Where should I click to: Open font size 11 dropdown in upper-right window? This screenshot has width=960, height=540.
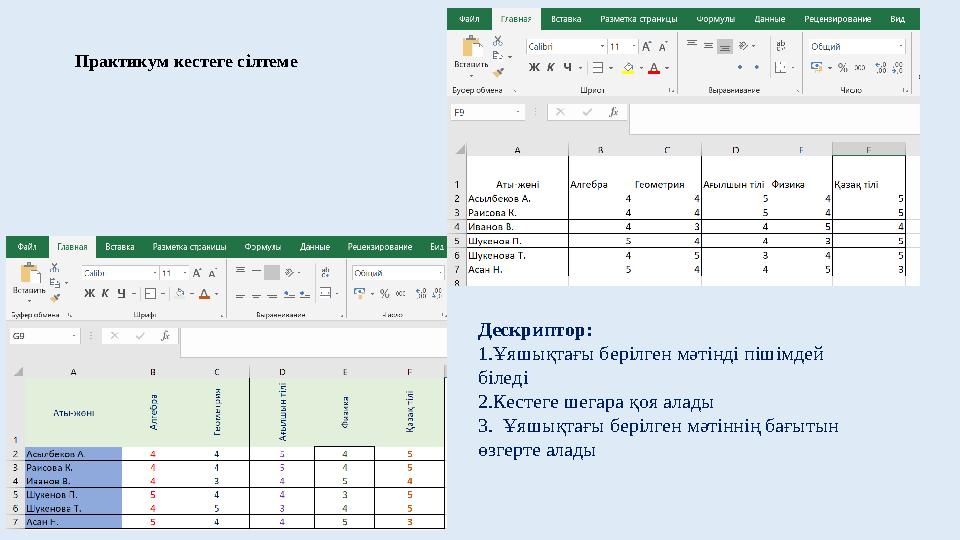tap(634, 47)
